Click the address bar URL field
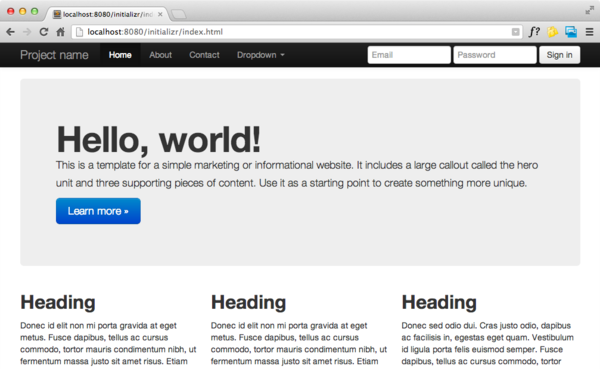This screenshot has height=369, width=600. [297, 32]
